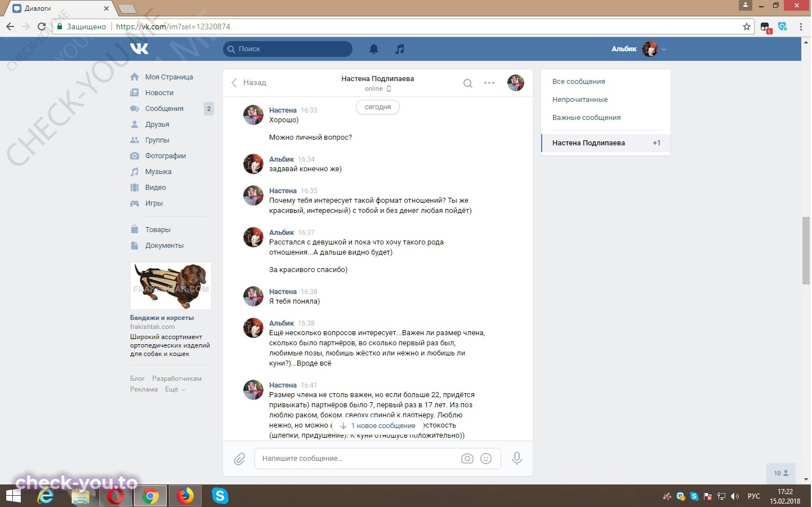
Task: Open the three-dots dialog actions menu
Action: click(x=489, y=83)
